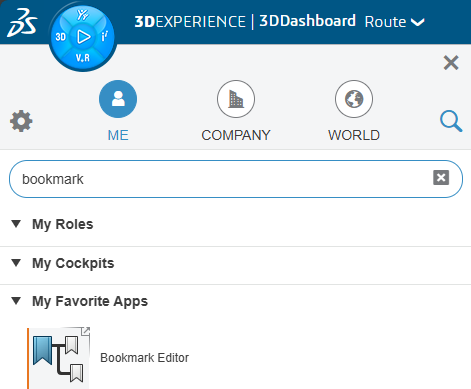This screenshot has height=389, width=471.
Task: Select the 3D quadrant of the compass
Action: [x=61, y=37]
